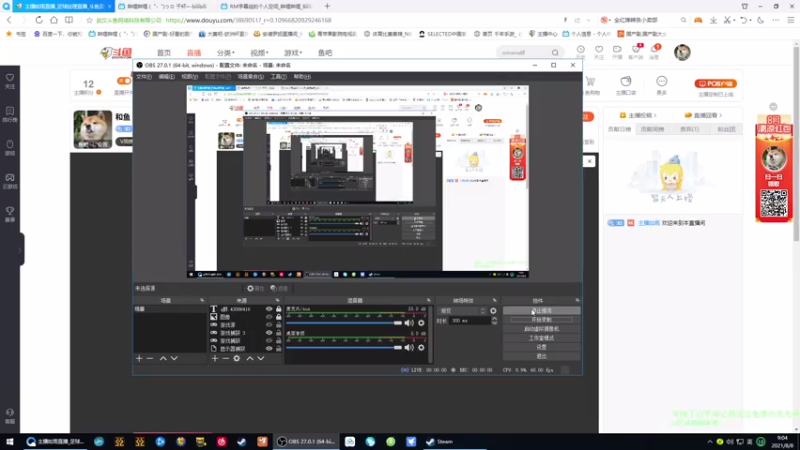The image size is (800, 450).
Task: Open Settings from OBS controls panel
Action: [x=541, y=347]
